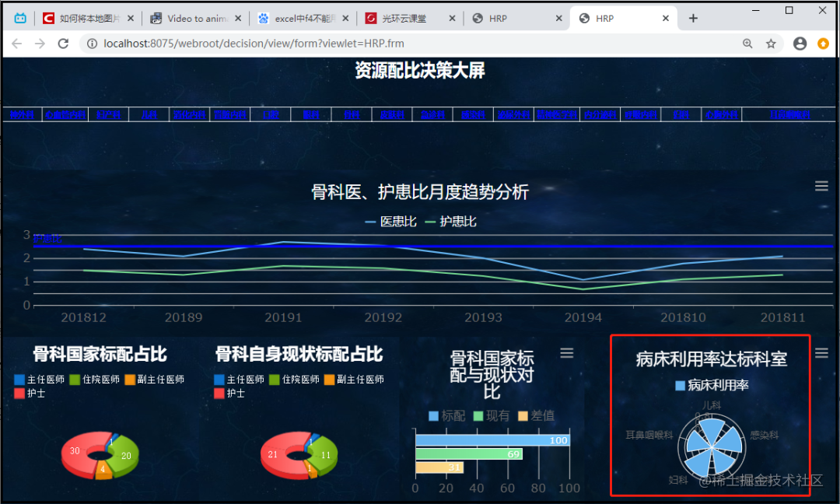The height and width of the screenshot is (504, 840).
Task: Toggle 护士 legend in 骨科自身现状标配占比 chart
Action: [x=229, y=393]
